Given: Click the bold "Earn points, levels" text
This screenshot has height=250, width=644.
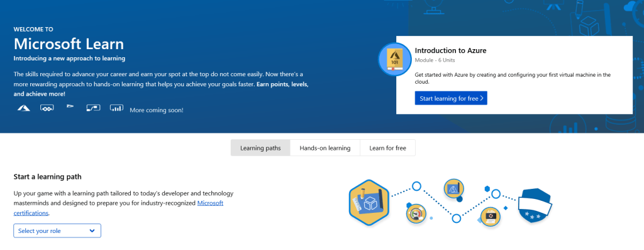Looking at the screenshot, I should tap(283, 84).
